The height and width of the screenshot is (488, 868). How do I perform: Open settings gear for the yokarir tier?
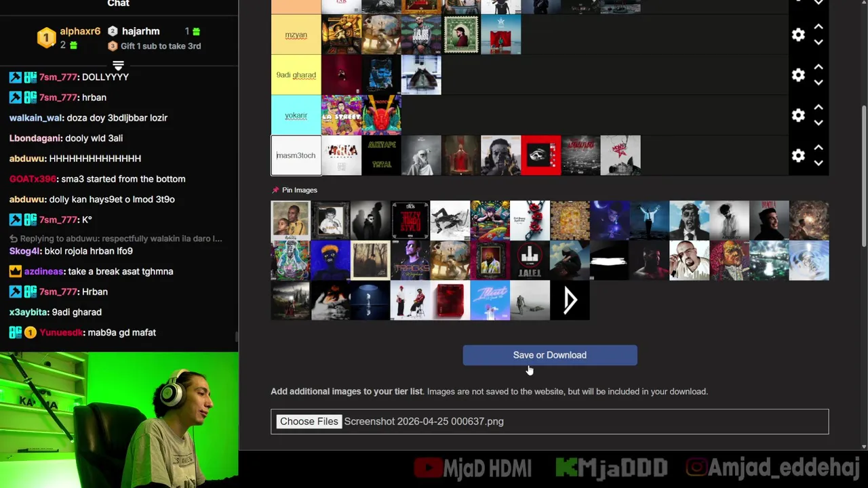798,115
